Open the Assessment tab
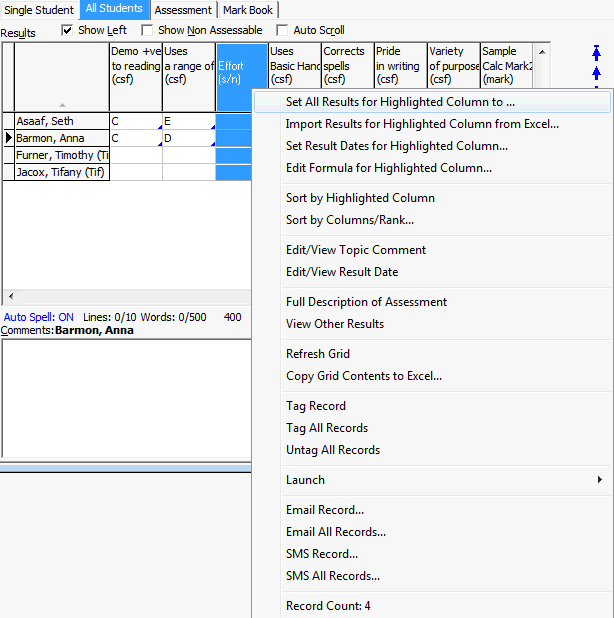 point(183,10)
